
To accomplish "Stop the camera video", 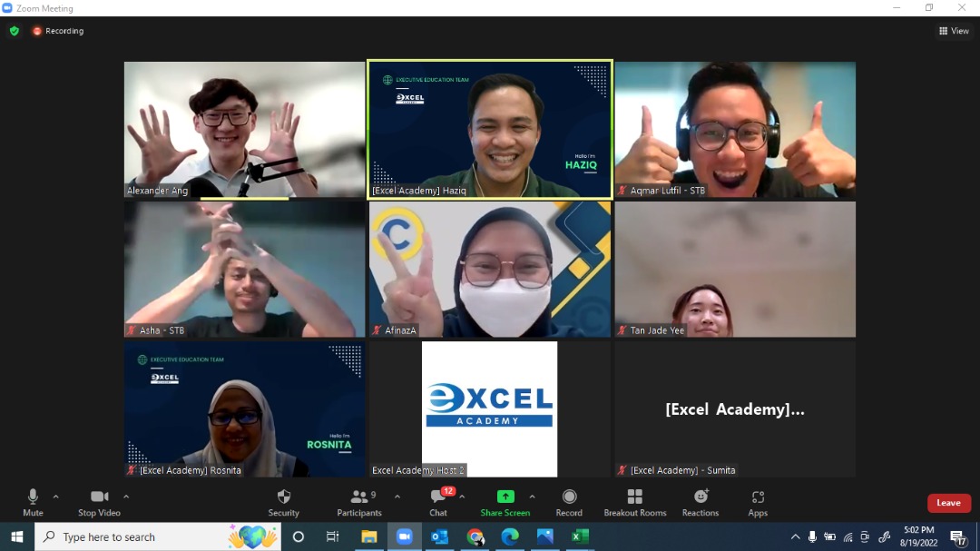I will point(99,501).
